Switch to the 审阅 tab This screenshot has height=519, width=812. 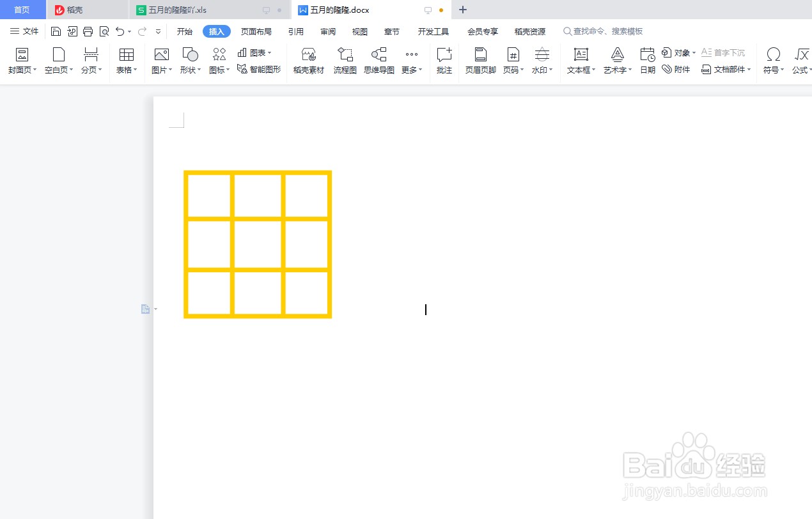coord(328,31)
